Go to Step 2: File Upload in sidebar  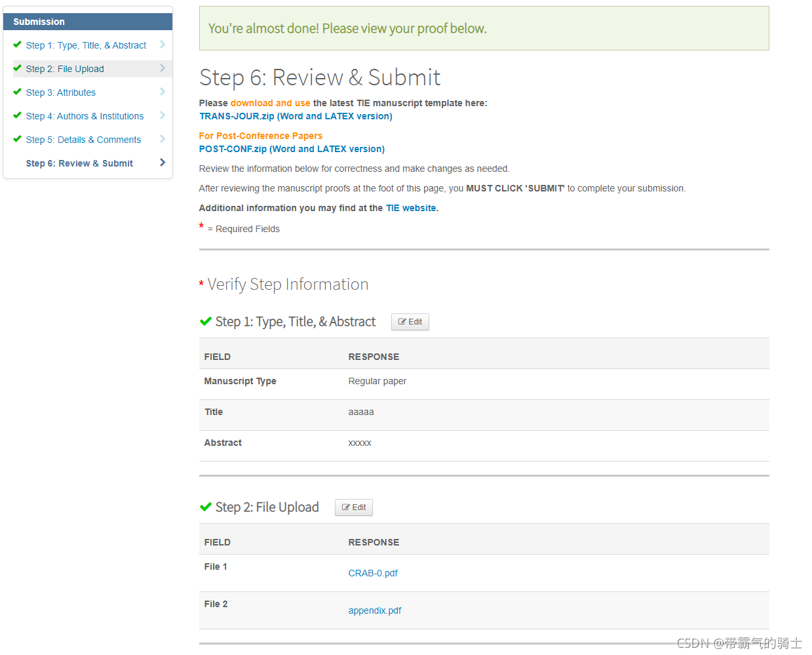[65, 69]
